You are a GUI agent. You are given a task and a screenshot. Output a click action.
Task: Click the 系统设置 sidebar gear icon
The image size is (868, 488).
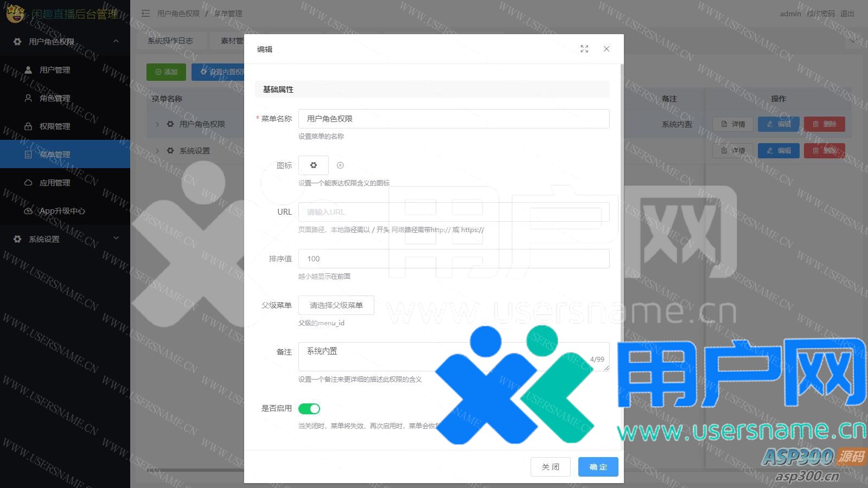pyautogui.click(x=17, y=239)
